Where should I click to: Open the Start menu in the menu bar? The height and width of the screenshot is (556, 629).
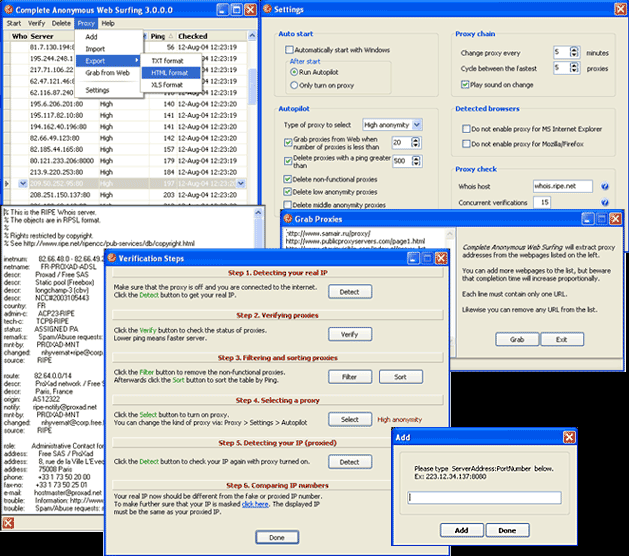(x=14, y=23)
